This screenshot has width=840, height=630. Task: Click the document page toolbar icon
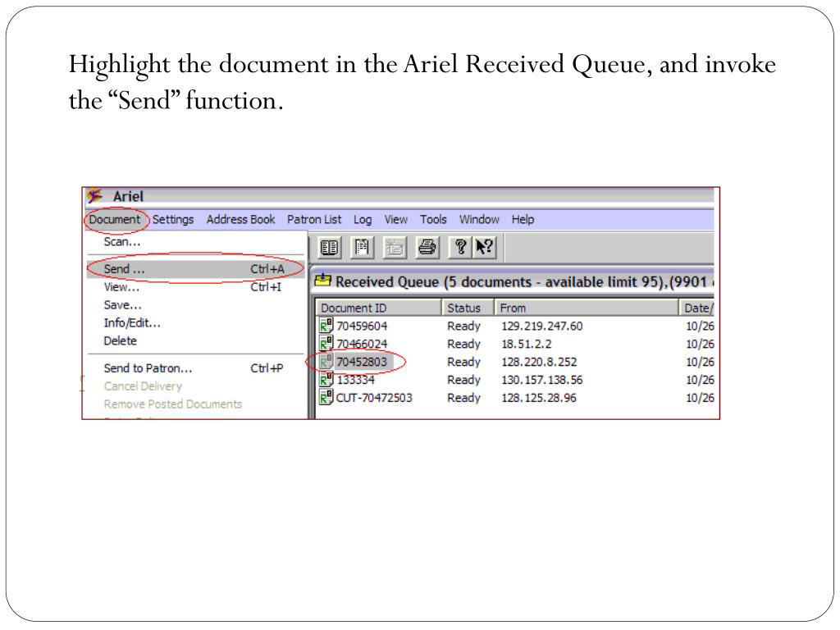[362, 248]
